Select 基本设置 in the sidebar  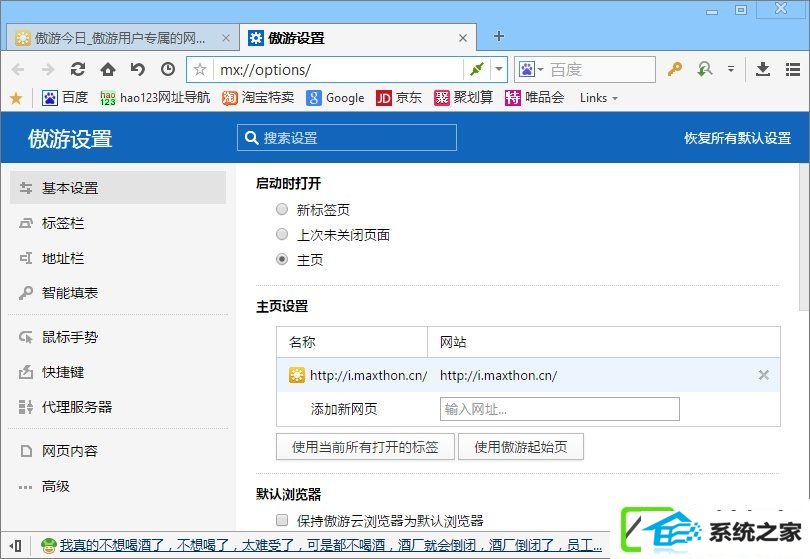click(118, 188)
